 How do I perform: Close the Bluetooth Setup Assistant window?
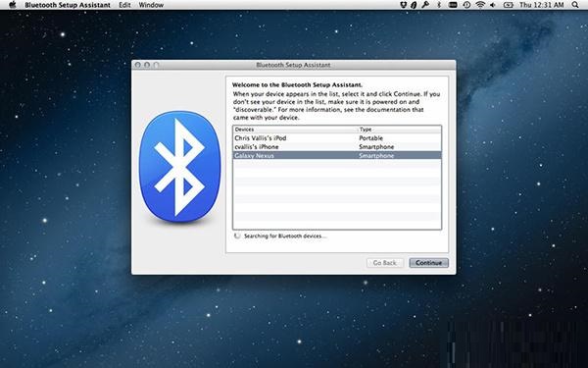coord(137,65)
